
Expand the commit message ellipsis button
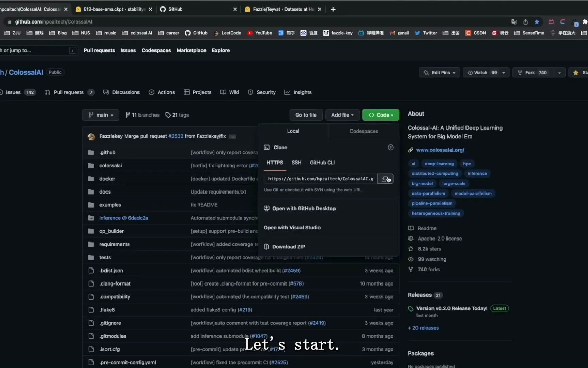pyautogui.click(x=232, y=136)
